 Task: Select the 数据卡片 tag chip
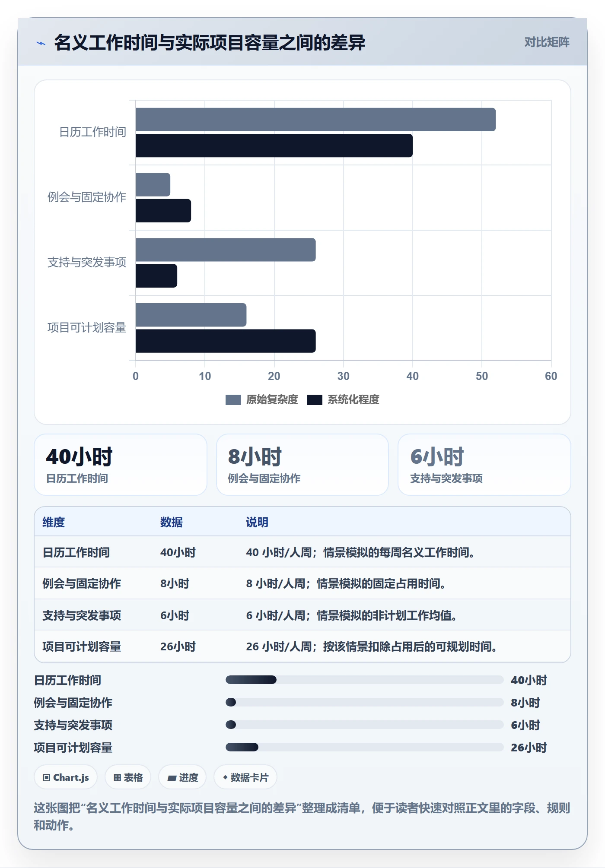click(245, 777)
